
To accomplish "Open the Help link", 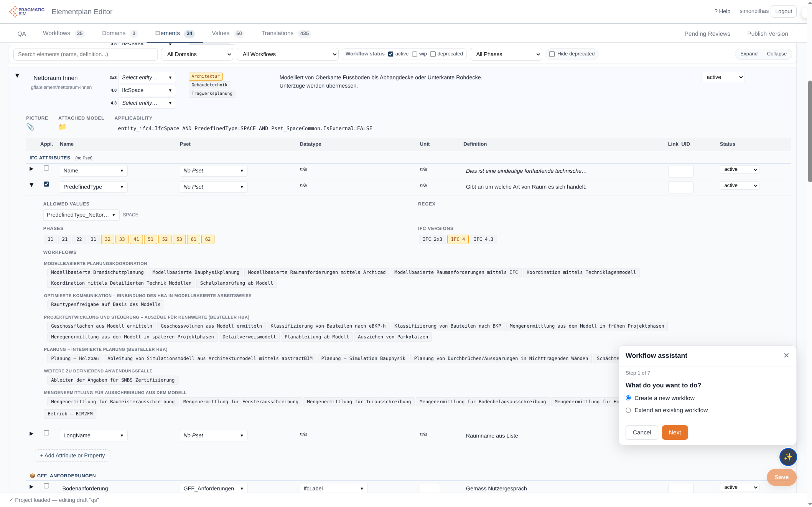I will (722, 11).
